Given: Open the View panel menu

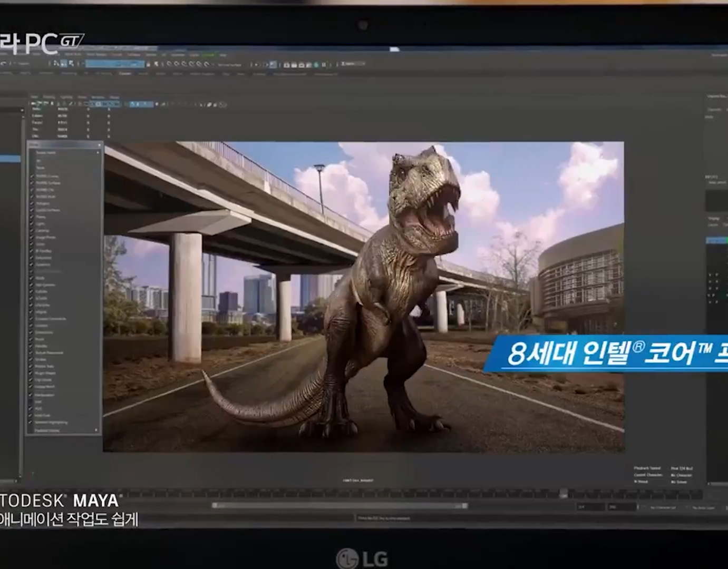Looking at the screenshot, I should coord(34,97).
